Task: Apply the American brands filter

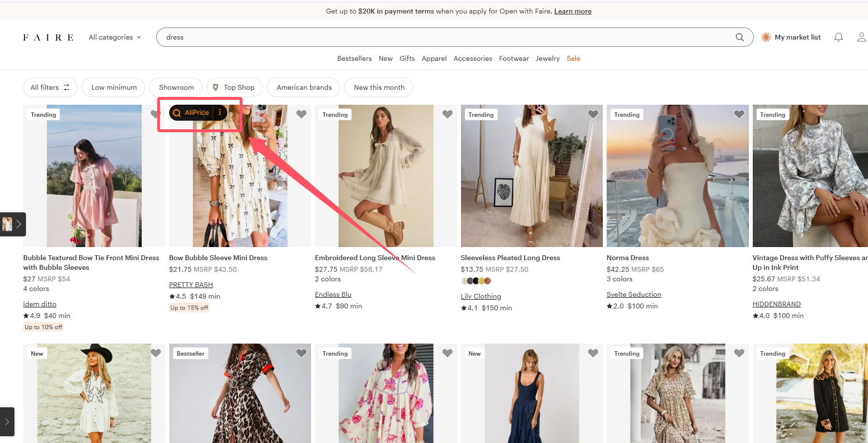Action: click(x=303, y=87)
